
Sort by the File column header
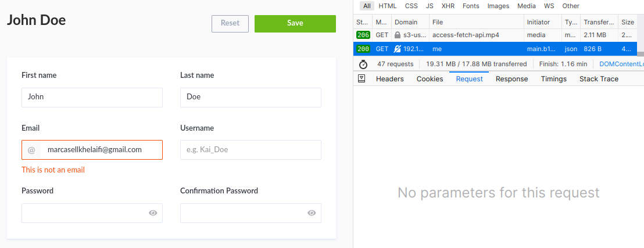point(477,22)
